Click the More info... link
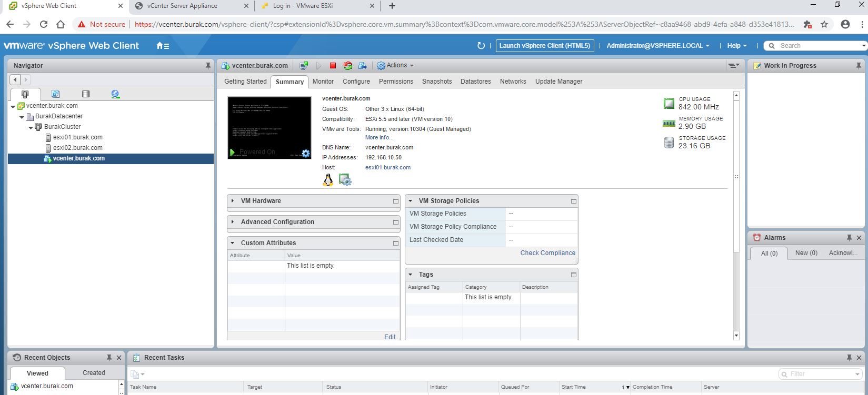Image resolution: width=868 pixels, height=395 pixels. click(x=380, y=138)
